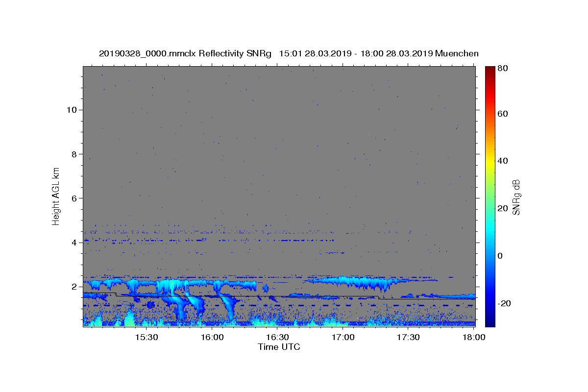Click the 18:00 time tick label
The width and height of the screenshot is (588, 392).
click(474, 338)
